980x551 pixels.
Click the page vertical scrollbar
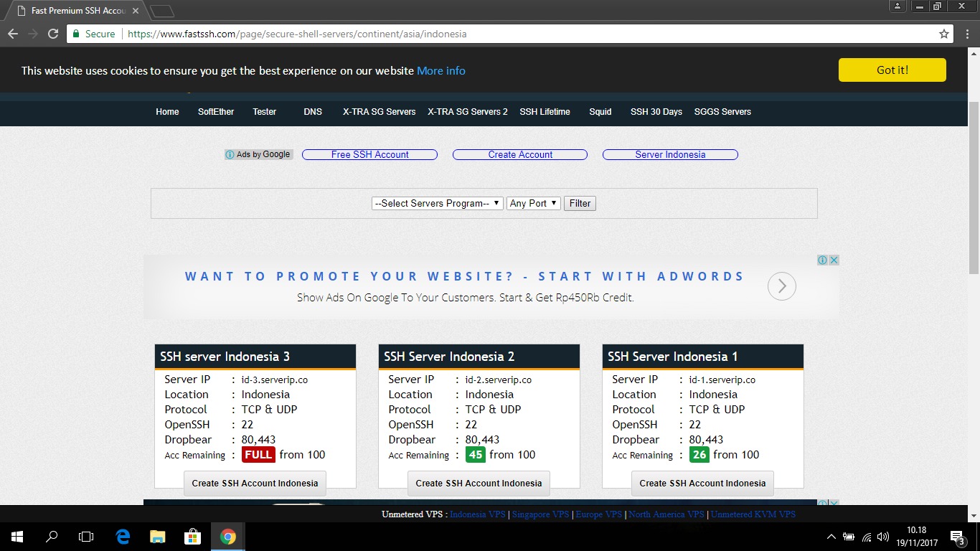tap(974, 187)
